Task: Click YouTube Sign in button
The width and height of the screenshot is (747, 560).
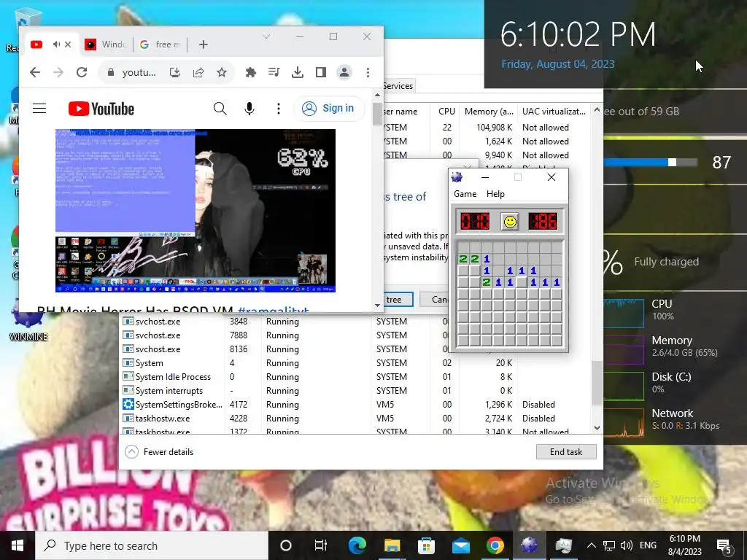Action: (329, 109)
